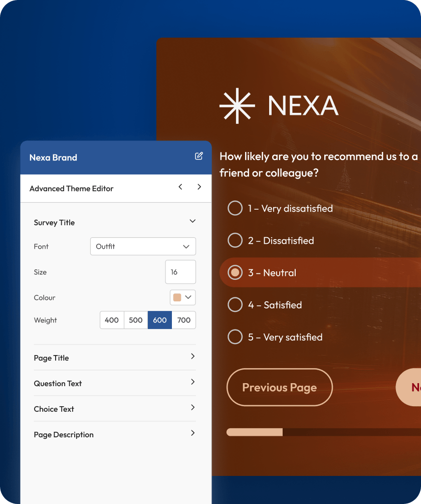Image resolution: width=421 pixels, height=504 pixels.
Task: Open the Font dropdown showing Outfit
Action: [x=143, y=246]
